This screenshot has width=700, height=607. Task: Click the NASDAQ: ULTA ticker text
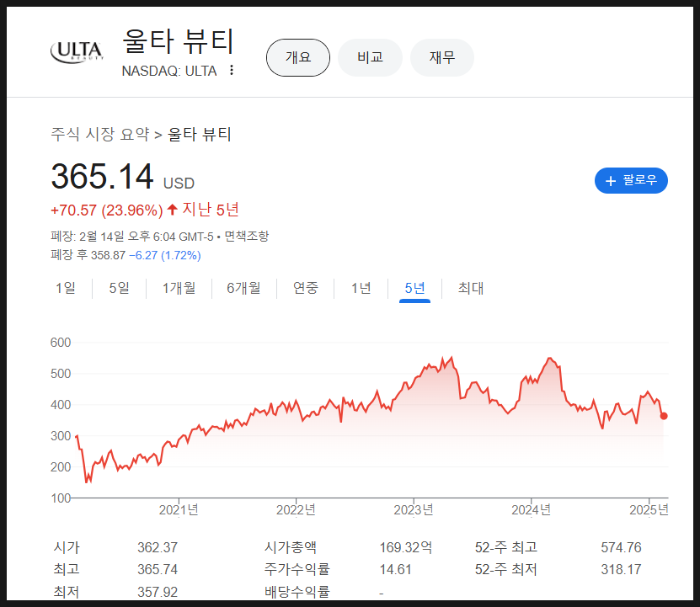coord(169,71)
